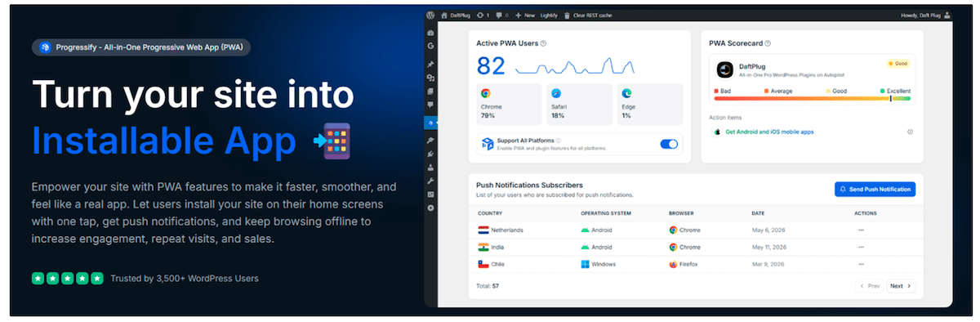
Task: Click the COUNTRY column header
Action: pos(491,213)
